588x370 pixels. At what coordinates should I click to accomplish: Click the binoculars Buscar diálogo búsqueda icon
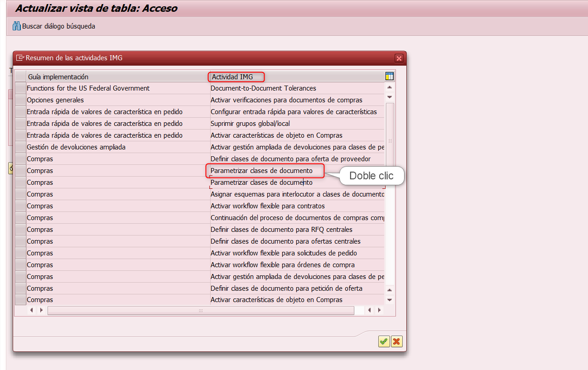click(17, 26)
